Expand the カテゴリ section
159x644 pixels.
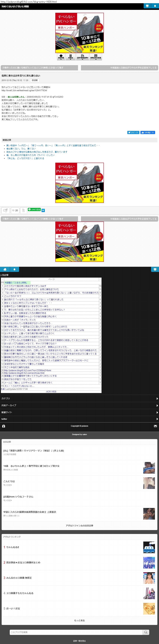tap(79, 399)
